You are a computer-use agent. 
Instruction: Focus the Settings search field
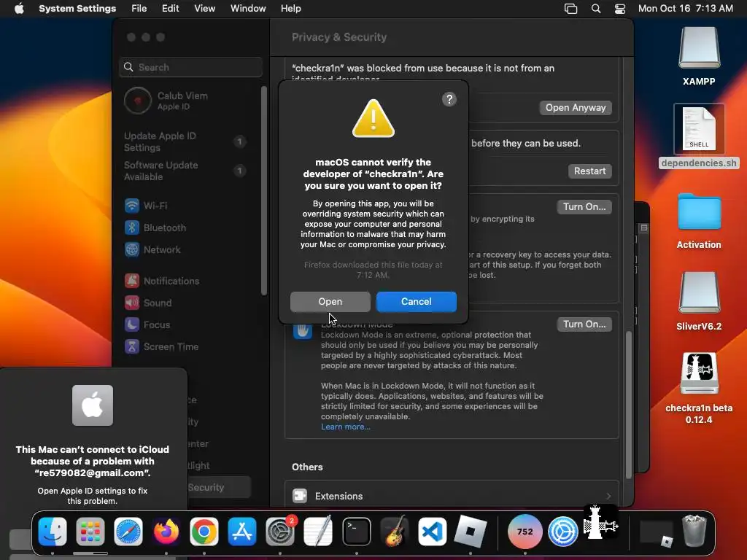click(x=190, y=67)
